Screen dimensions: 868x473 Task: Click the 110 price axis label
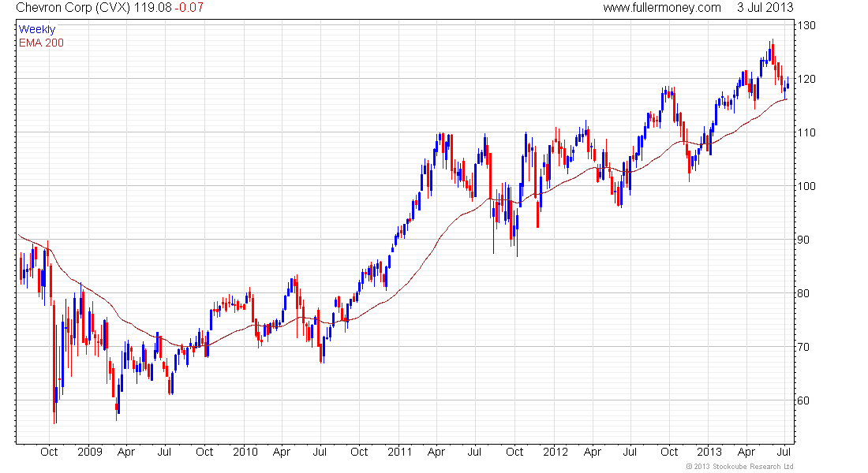tap(806, 132)
